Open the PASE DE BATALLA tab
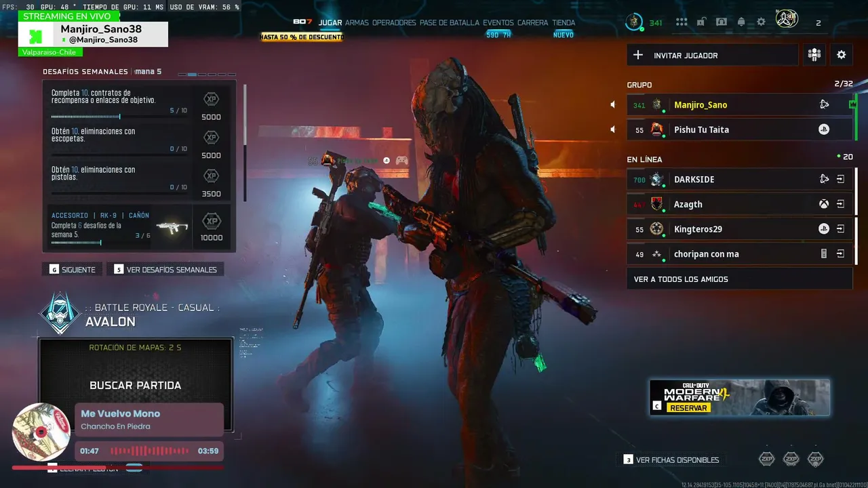This screenshot has height=488, width=868. pyautogui.click(x=450, y=22)
